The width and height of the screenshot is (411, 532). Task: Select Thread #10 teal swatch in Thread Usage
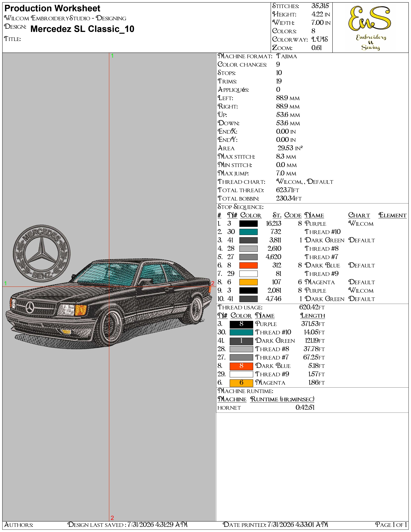(x=241, y=332)
